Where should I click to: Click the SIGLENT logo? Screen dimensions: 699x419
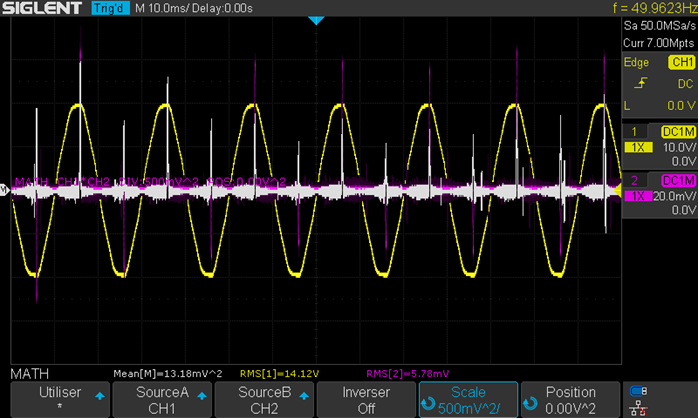click(42, 8)
